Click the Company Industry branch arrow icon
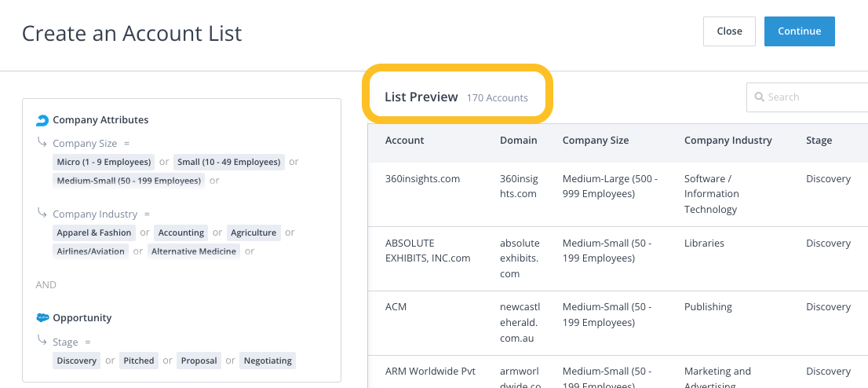The image size is (868, 388). tap(42, 213)
